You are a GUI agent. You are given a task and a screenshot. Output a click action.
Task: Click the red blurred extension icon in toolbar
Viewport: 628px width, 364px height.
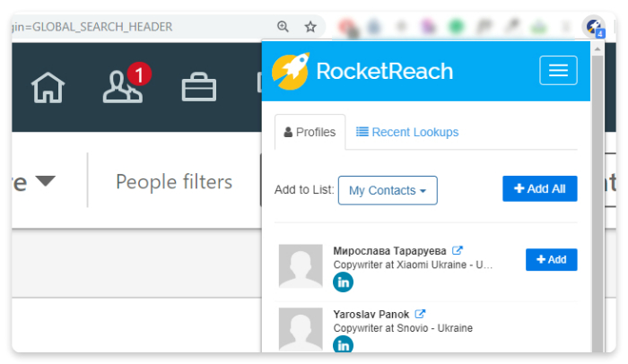(x=347, y=27)
